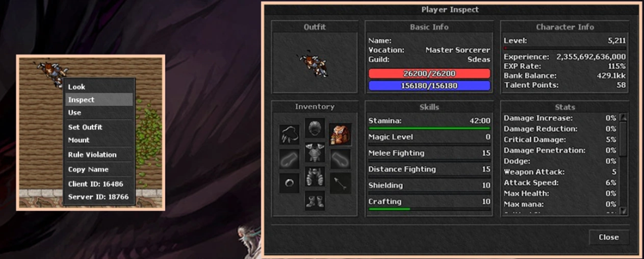Click the right hand shield slot
The height and width of the screenshot is (259, 644).
340,159
